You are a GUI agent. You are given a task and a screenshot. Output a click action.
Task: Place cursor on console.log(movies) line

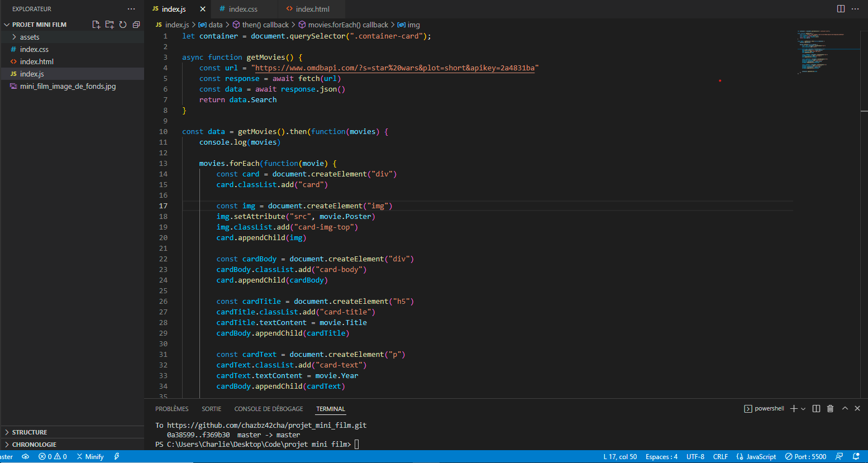point(240,142)
